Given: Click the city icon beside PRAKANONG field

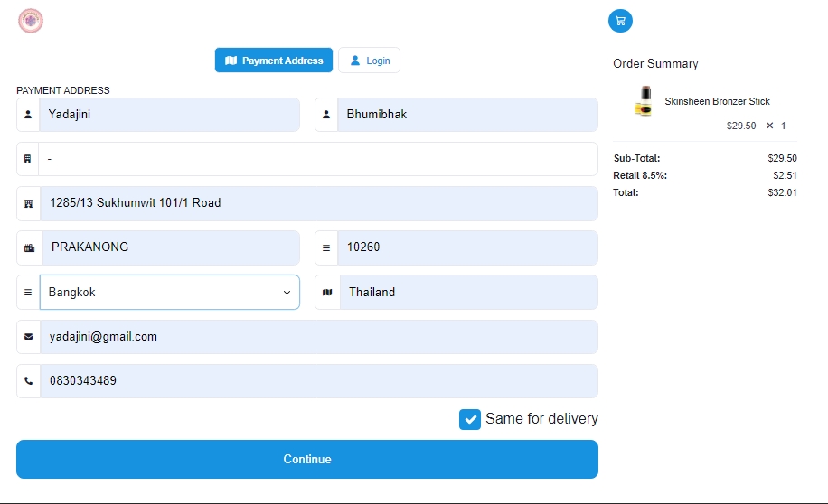Looking at the screenshot, I should click(x=29, y=247).
